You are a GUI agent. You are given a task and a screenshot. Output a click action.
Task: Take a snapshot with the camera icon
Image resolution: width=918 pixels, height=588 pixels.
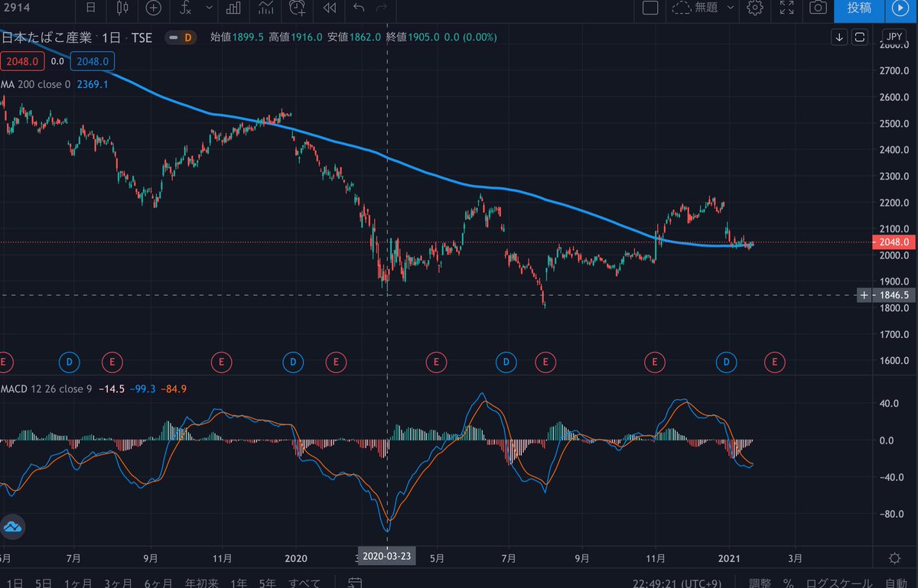point(818,8)
